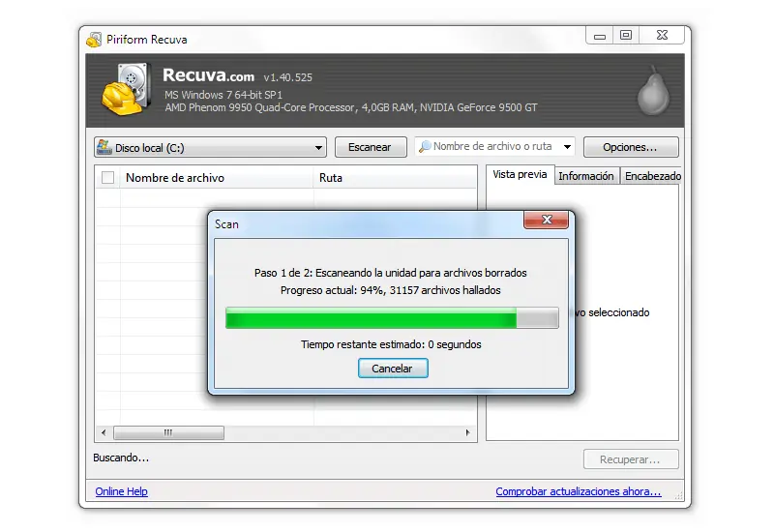Minimize the Piriform Recuva window
The width and height of the screenshot is (774, 532).
coord(600,36)
